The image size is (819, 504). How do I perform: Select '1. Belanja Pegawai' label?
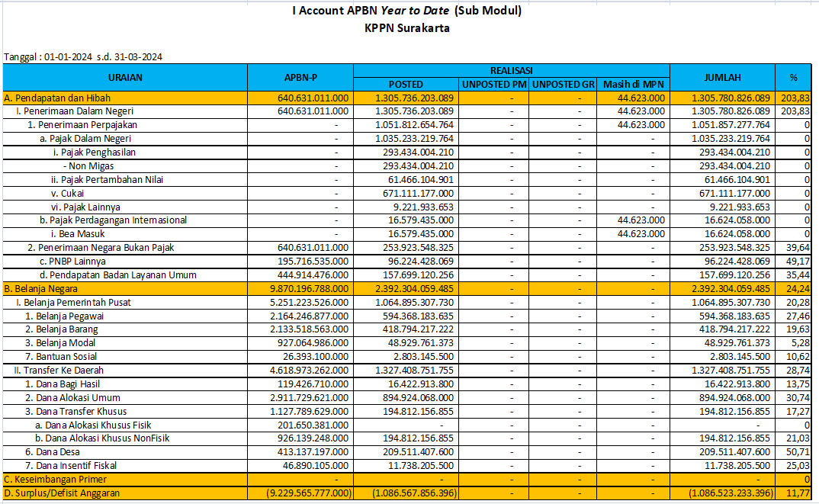65,316
